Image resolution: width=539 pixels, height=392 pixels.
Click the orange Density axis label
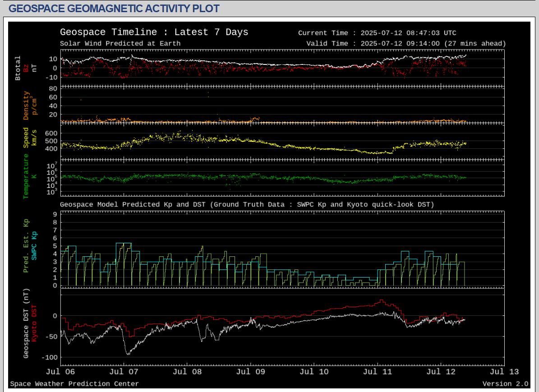(26, 106)
